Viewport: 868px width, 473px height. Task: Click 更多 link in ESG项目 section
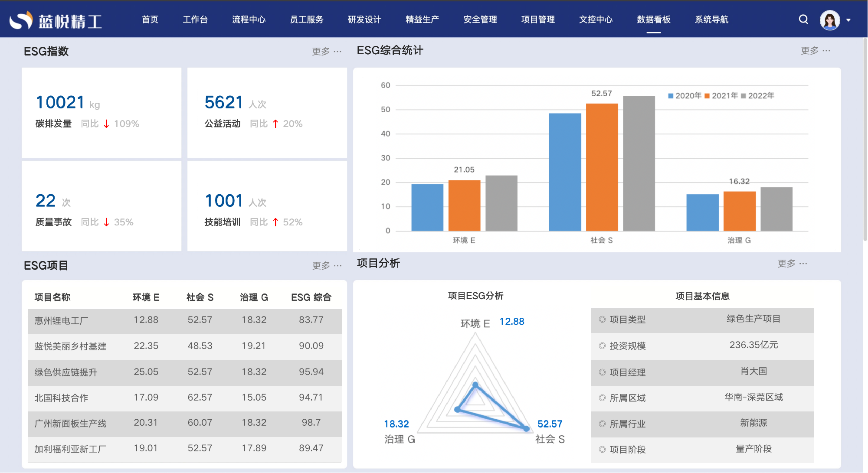coord(327,265)
